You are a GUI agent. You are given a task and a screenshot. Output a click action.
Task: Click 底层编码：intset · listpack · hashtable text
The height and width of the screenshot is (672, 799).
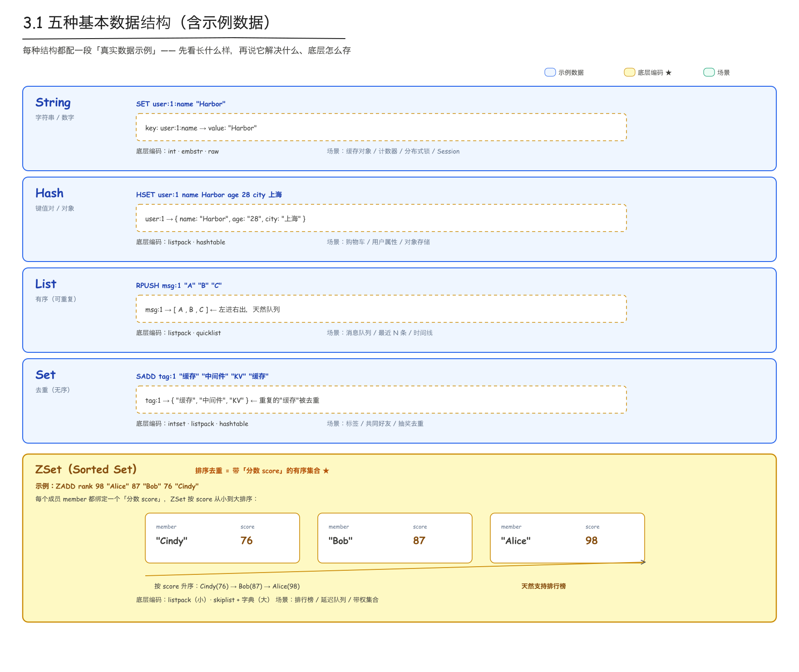192,424
